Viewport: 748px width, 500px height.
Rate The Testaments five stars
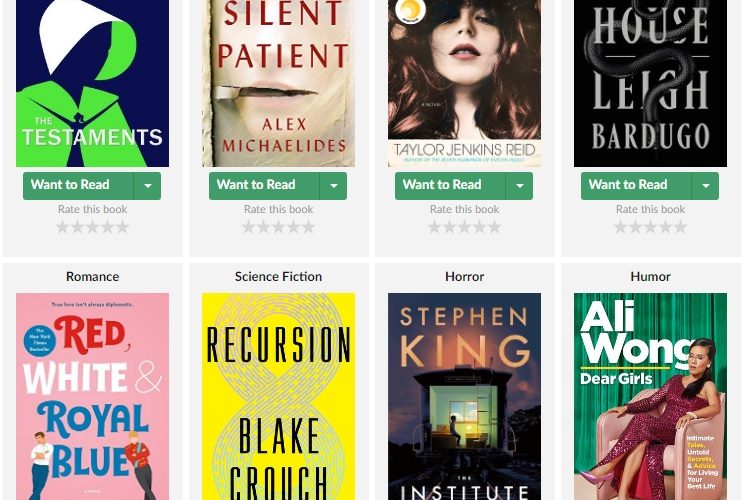[x=123, y=227]
